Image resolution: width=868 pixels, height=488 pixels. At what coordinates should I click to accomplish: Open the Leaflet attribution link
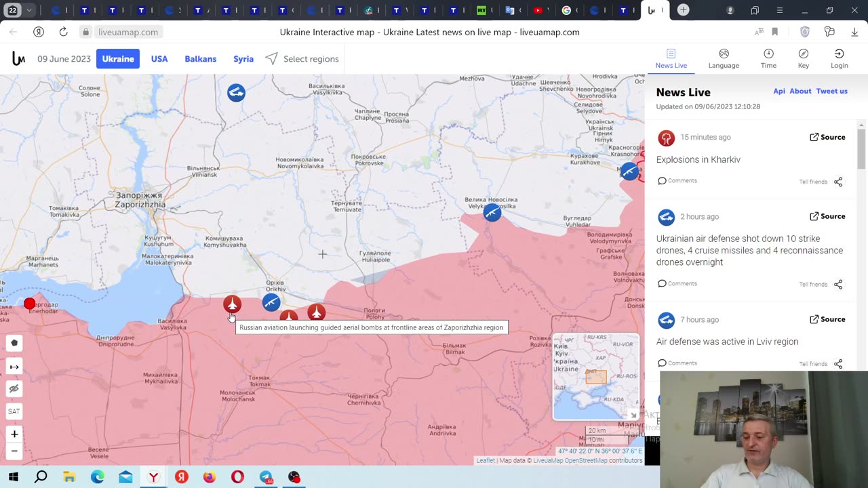coord(486,461)
